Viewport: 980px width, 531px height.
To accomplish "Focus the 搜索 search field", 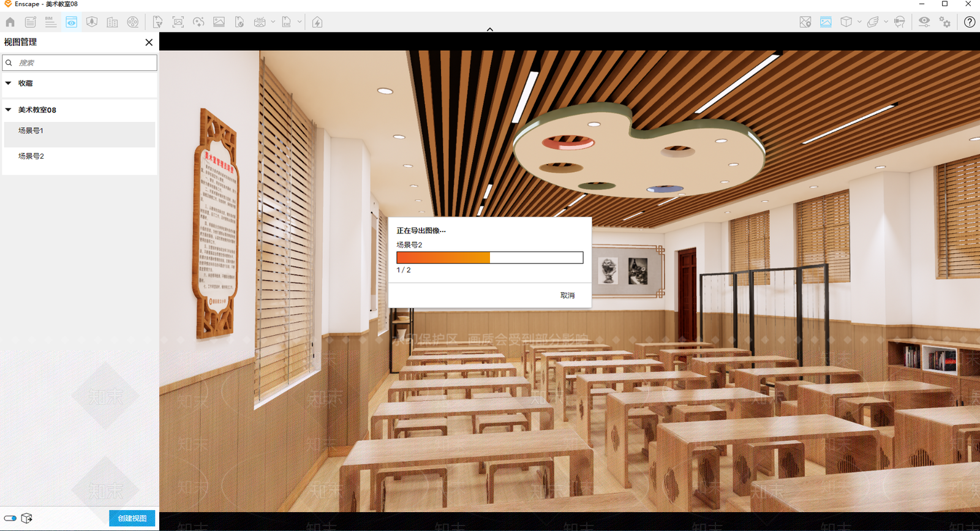I will point(80,62).
